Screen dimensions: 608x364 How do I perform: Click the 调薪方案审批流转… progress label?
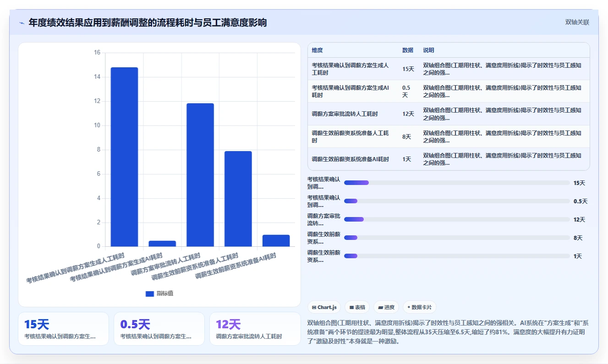coord(324,219)
